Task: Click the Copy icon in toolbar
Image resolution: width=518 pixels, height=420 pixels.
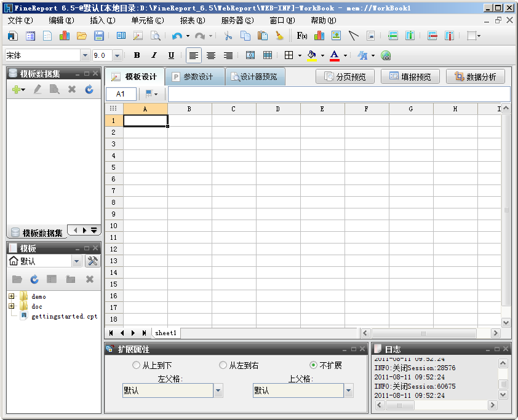Action: [245, 36]
